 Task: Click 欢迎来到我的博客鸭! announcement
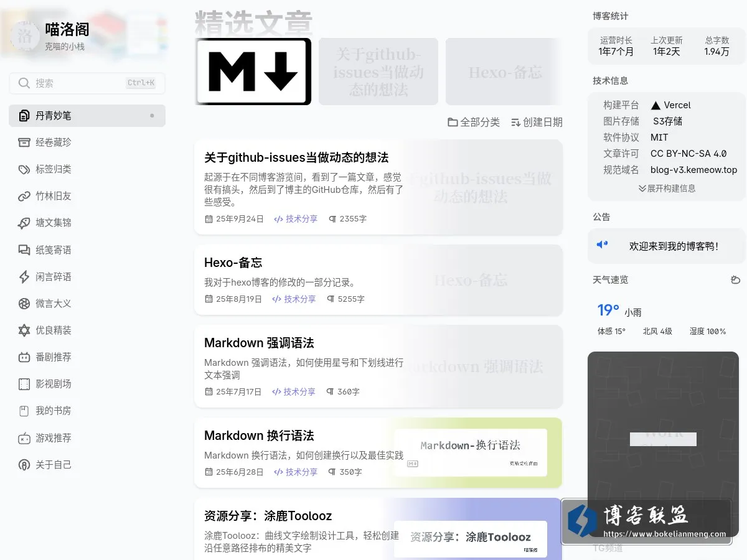[x=674, y=246]
